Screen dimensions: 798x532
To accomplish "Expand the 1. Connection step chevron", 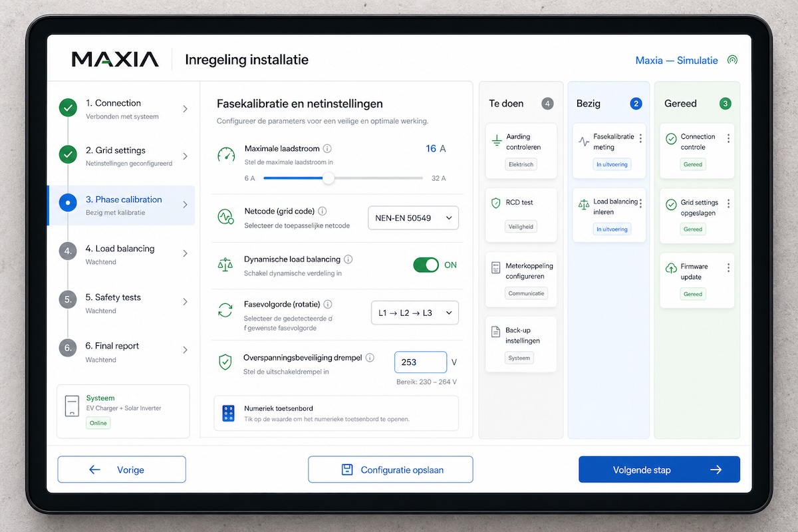I will tap(185, 108).
